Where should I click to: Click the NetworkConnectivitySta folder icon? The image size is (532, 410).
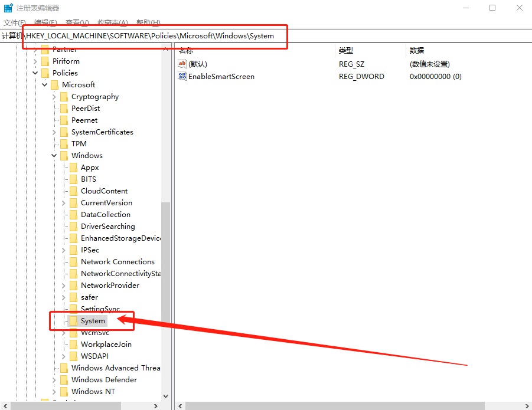(x=73, y=274)
